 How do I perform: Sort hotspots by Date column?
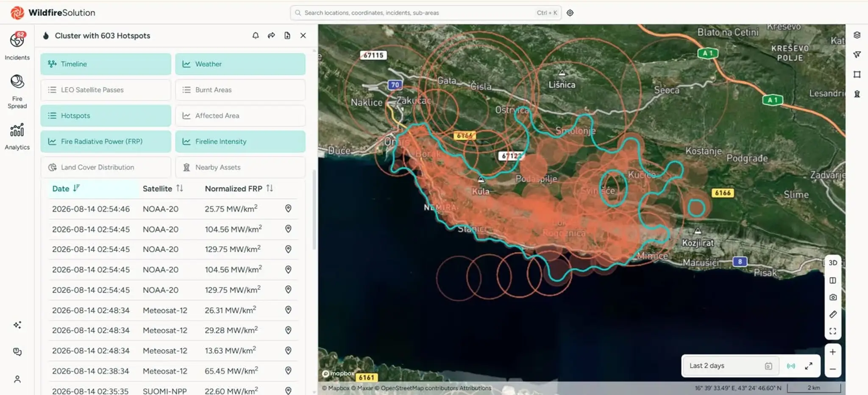(66, 189)
